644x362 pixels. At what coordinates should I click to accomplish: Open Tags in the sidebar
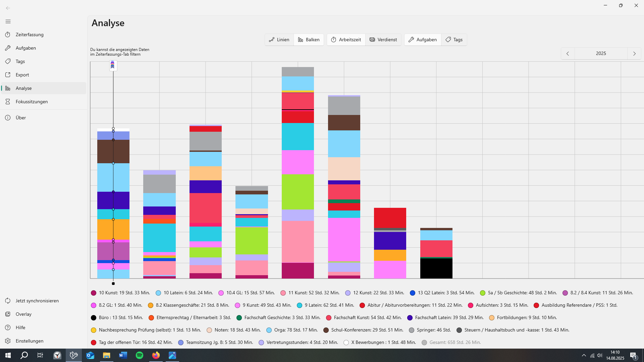tap(20, 61)
